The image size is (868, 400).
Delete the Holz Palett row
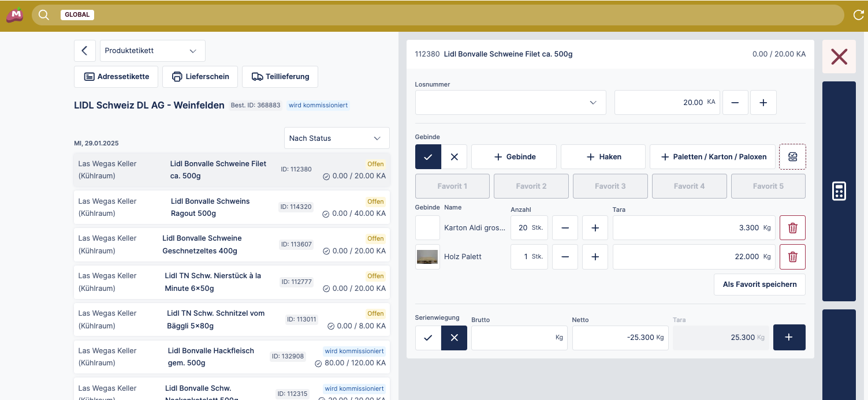[x=792, y=257]
